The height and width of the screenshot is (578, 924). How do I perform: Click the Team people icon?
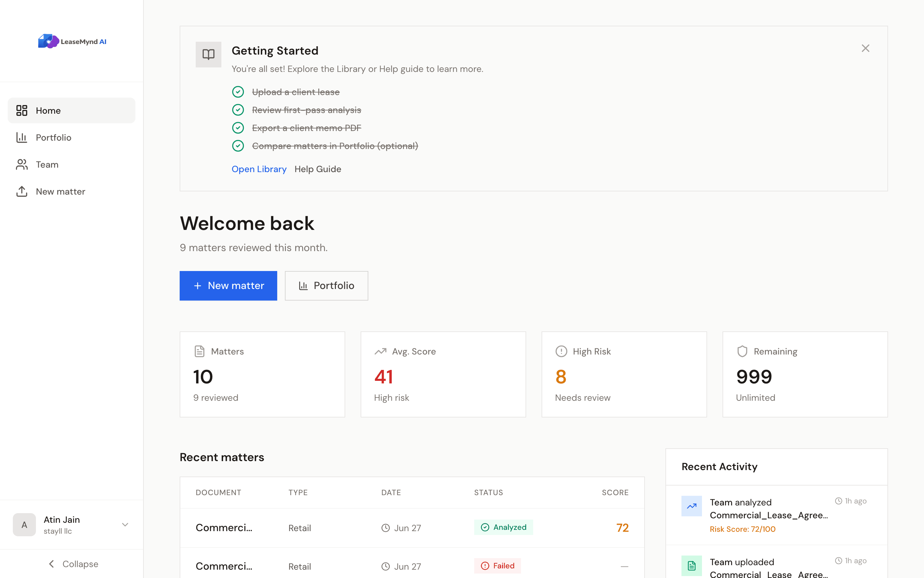22,164
